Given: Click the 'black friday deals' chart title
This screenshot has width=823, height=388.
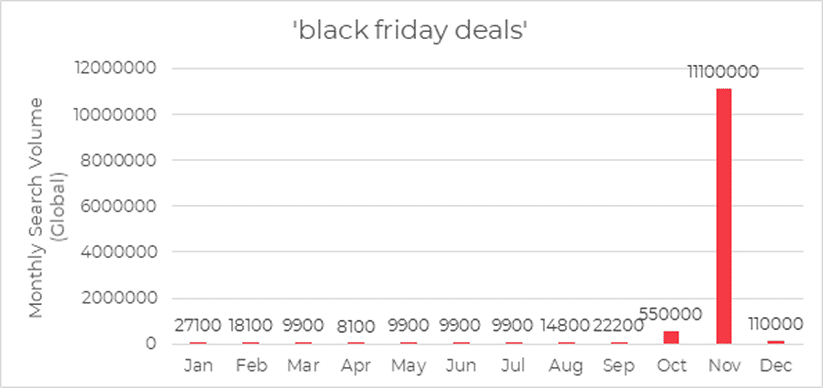Looking at the screenshot, I should click(409, 33).
